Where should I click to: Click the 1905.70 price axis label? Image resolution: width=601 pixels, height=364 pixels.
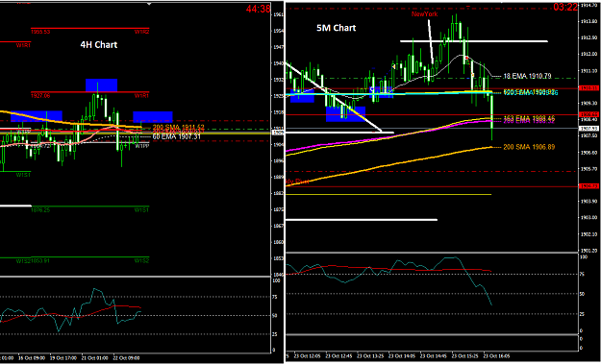[588, 169]
